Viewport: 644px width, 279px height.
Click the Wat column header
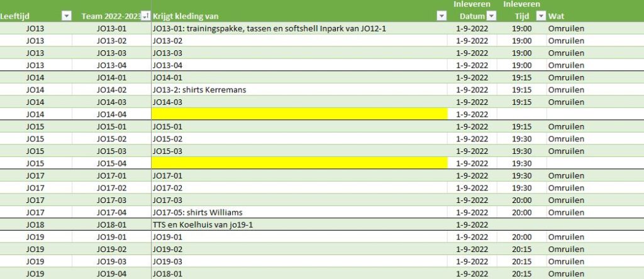[556, 16]
